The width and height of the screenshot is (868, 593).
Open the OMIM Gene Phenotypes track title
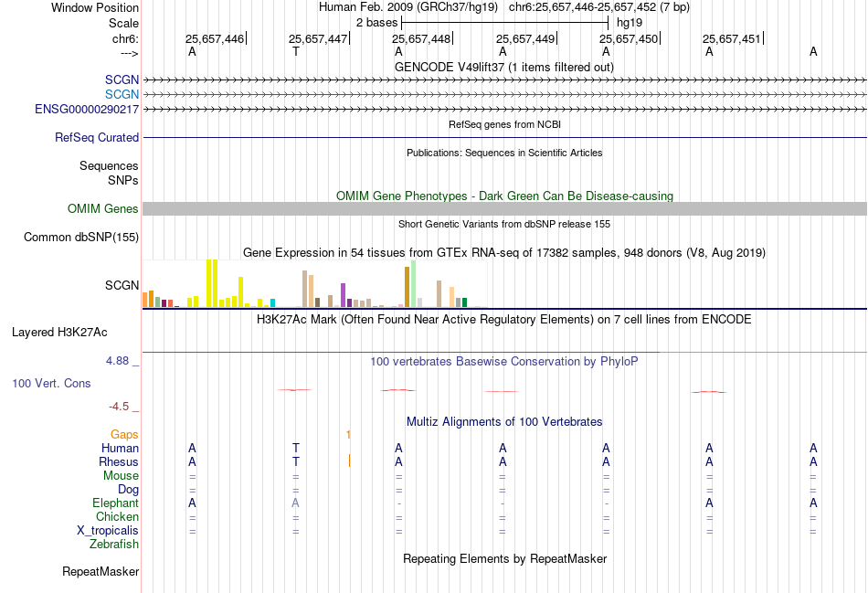click(x=504, y=196)
